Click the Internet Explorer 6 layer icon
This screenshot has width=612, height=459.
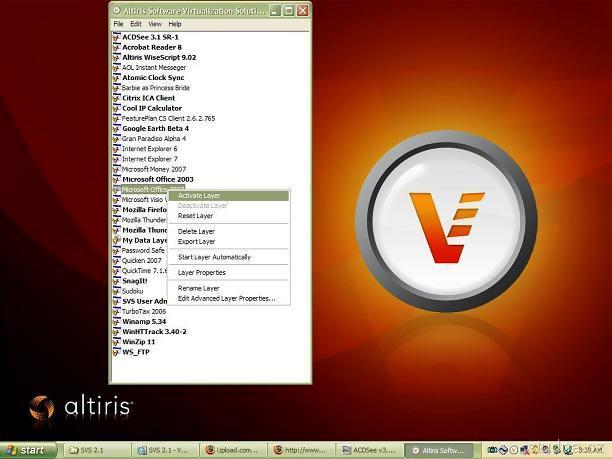tap(116, 149)
